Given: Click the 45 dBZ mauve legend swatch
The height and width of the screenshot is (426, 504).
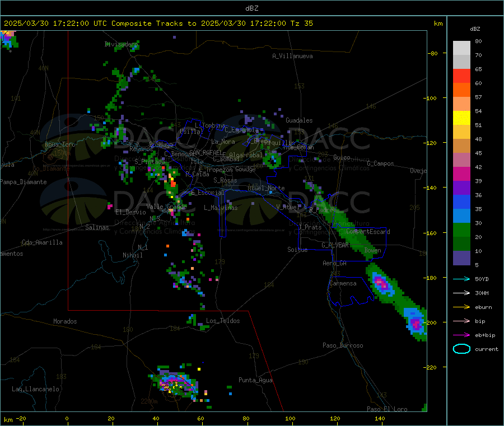Looking at the screenshot, I should (x=461, y=160).
